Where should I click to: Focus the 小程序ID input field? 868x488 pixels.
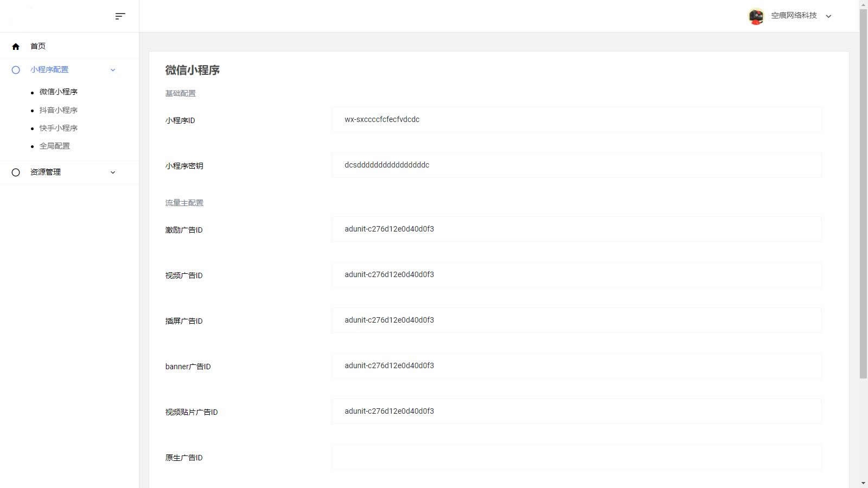(x=576, y=120)
